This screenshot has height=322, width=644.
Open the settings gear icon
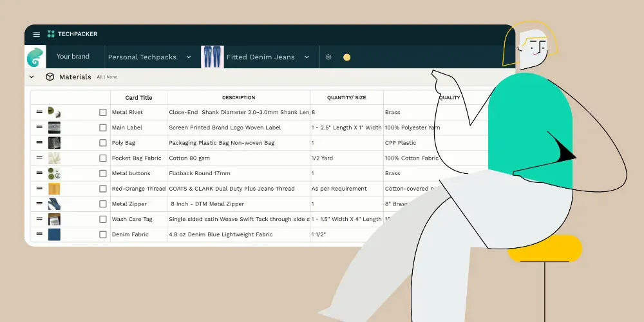pyautogui.click(x=328, y=57)
